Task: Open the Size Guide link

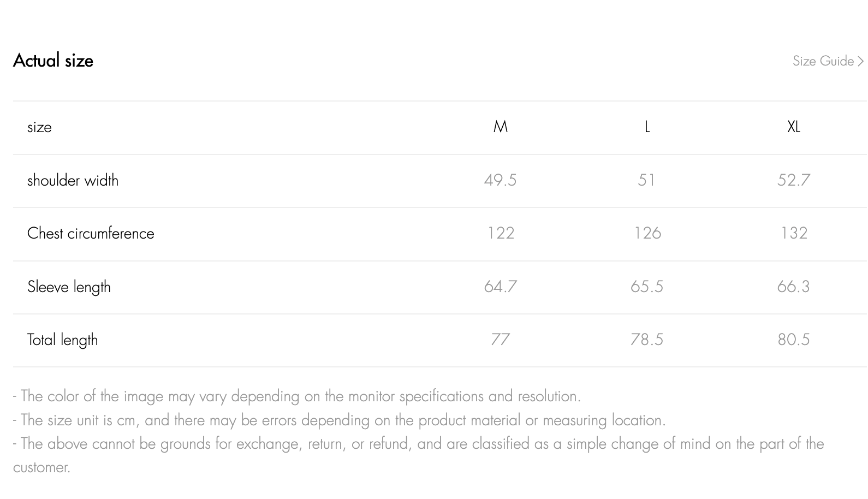Action: point(823,61)
